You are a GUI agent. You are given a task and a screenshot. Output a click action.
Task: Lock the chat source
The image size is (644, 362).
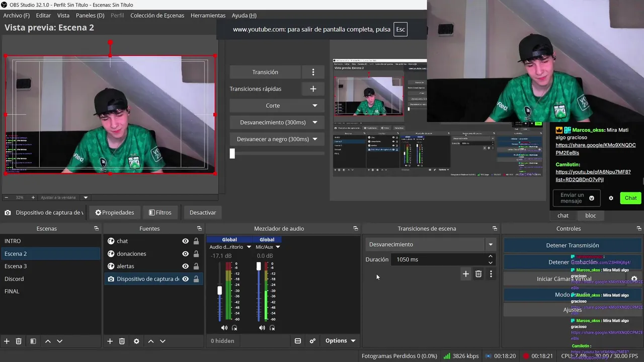point(196,241)
